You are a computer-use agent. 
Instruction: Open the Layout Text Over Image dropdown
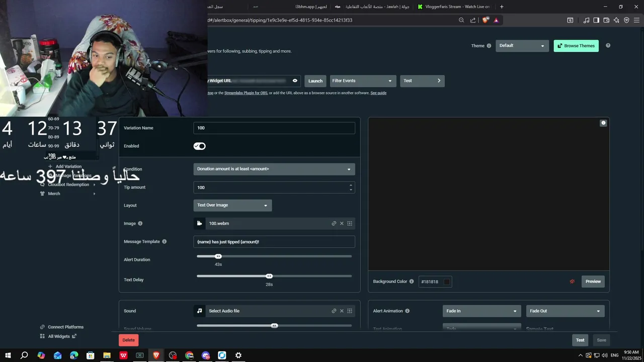[232, 205]
